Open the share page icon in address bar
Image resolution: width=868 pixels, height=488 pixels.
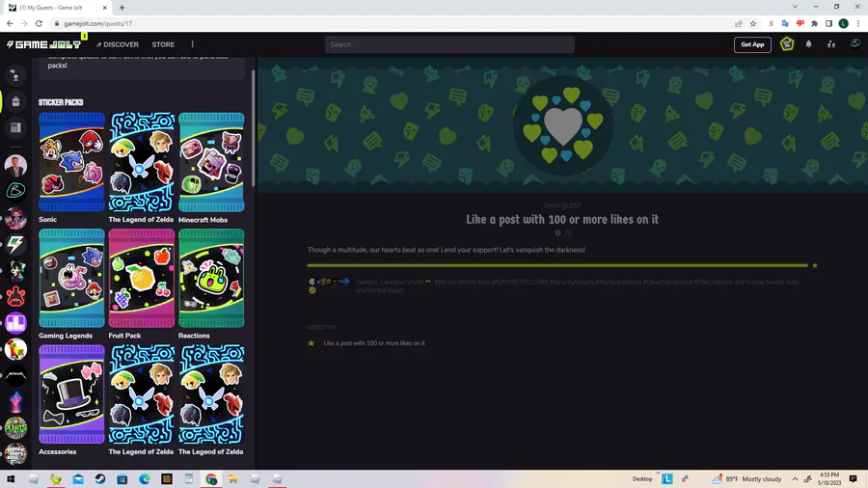click(739, 23)
